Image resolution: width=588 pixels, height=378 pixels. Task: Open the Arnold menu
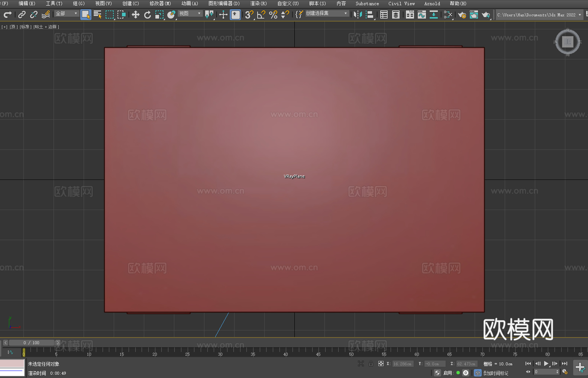pyautogui.click(x=432, y=3)
